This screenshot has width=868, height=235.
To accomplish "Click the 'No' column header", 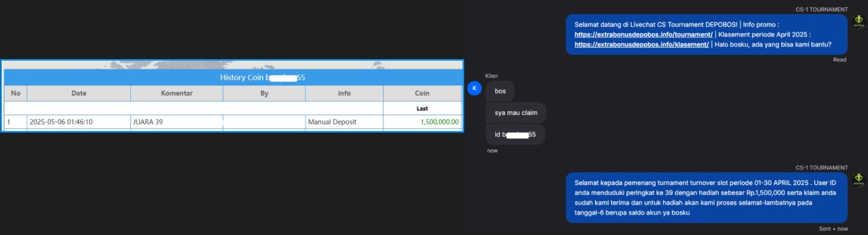I will tap(16, 93).
